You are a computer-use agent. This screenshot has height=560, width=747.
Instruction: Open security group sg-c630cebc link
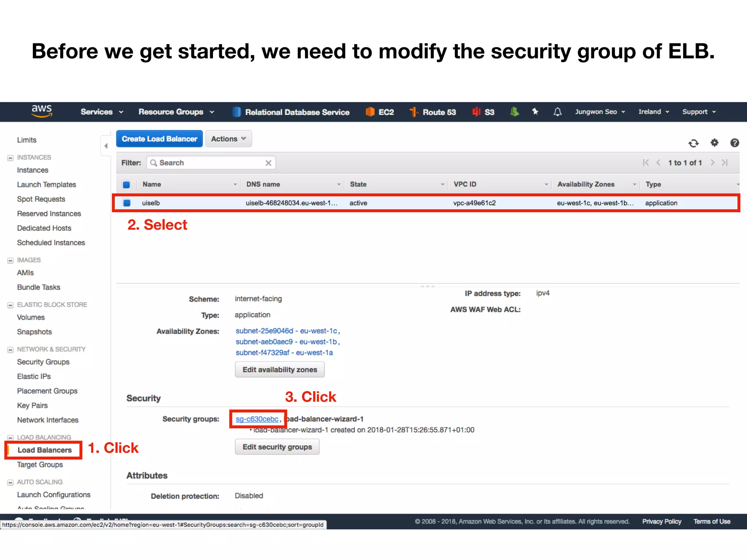tap(257, 419)
